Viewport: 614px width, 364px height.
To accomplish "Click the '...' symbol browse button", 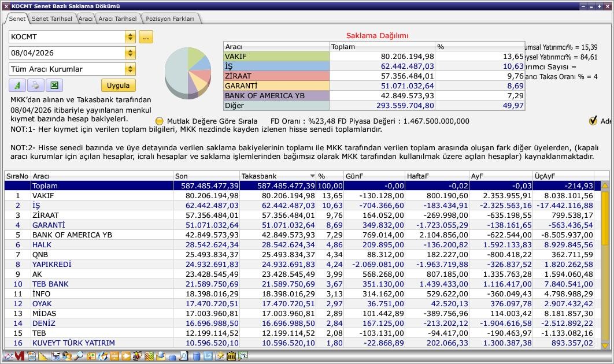I will pos(146,37).
